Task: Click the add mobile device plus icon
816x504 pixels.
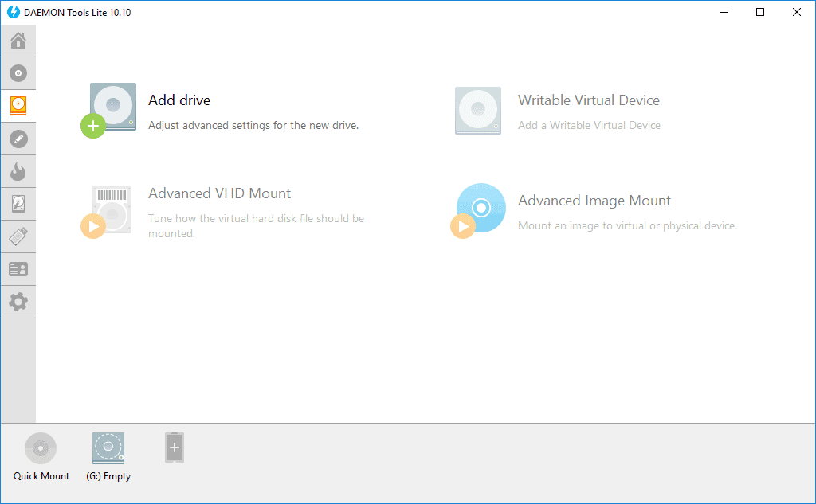Action: (175, 447)
